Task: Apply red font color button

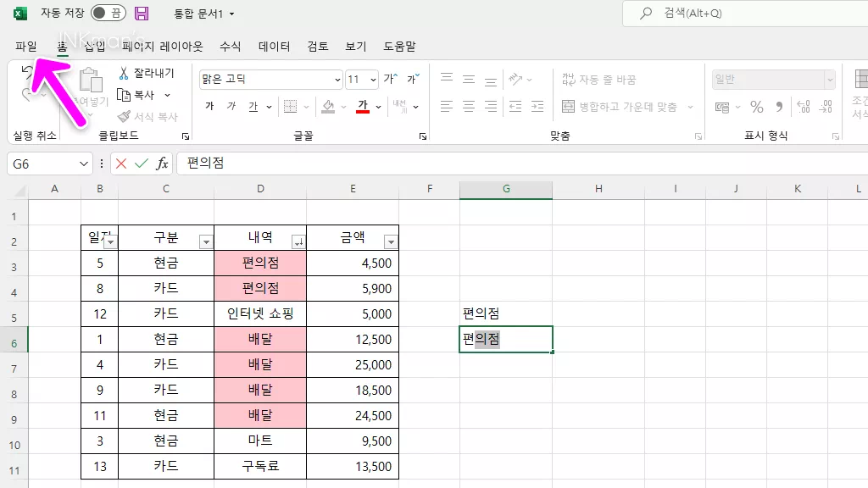Action: [363, 106]
